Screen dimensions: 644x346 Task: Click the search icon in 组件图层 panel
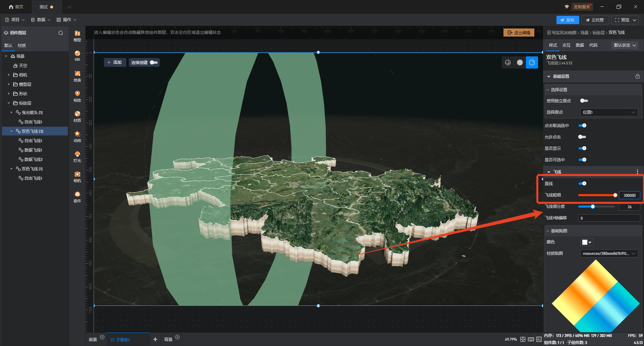[x=61, y=33]
